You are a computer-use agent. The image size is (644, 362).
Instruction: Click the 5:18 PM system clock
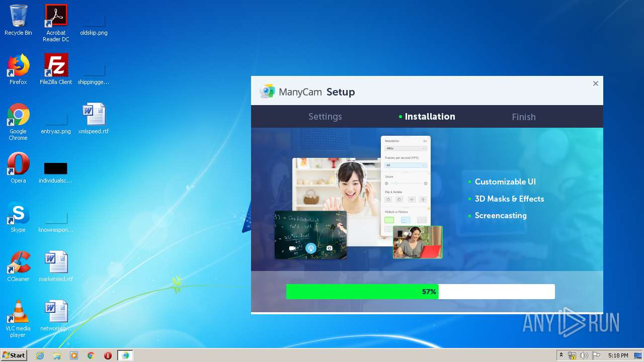(x=618, y=355)
